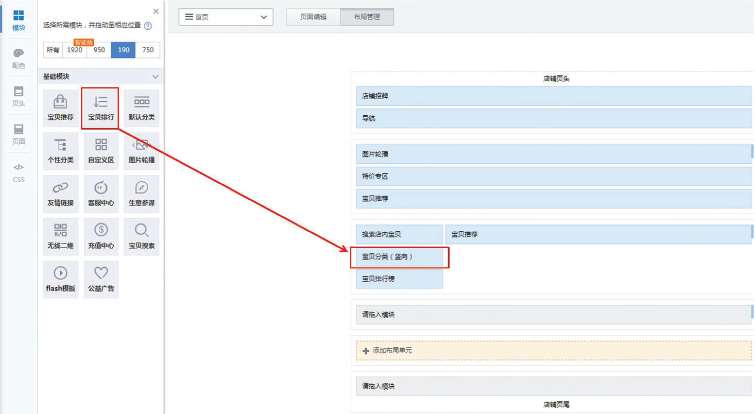Open the CSS panel in sidebar

click(x=18, y=172)
